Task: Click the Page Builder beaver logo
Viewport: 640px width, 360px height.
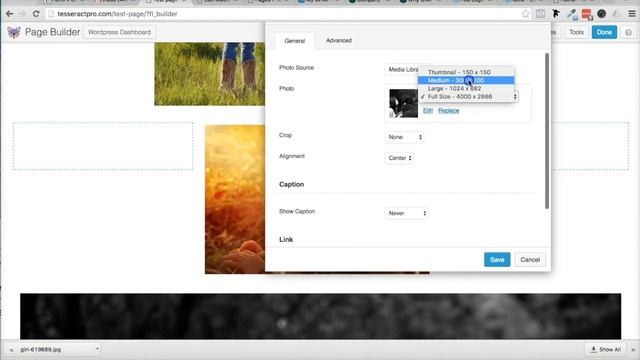Action: tap(14, 32)
